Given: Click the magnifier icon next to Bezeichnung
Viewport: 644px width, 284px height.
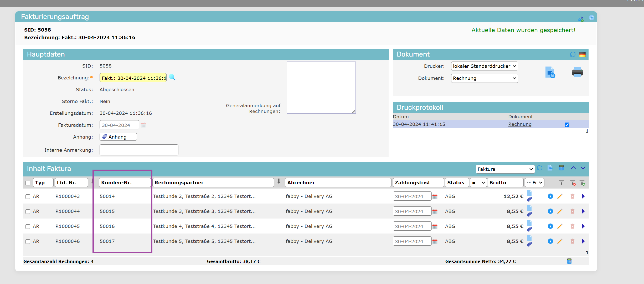Looking at the screenshot, I should click(172, 77).
